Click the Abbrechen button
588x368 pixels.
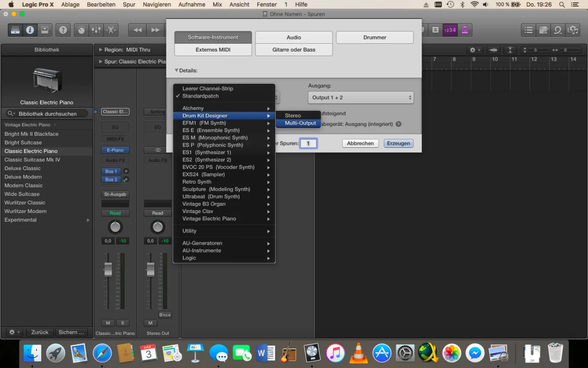[360, 144]
